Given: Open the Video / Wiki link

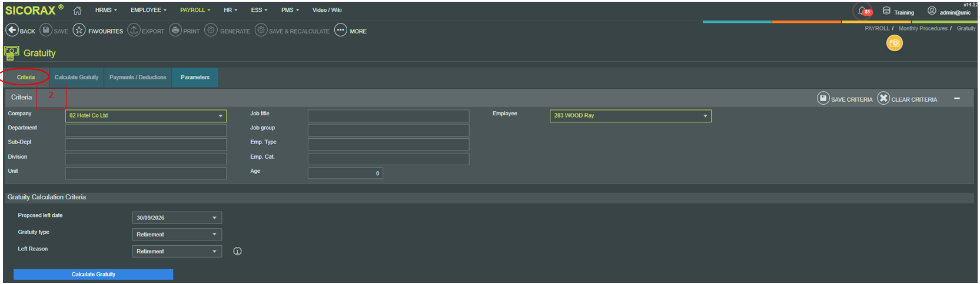Looking at the screenshot, I should click(327, 10).
